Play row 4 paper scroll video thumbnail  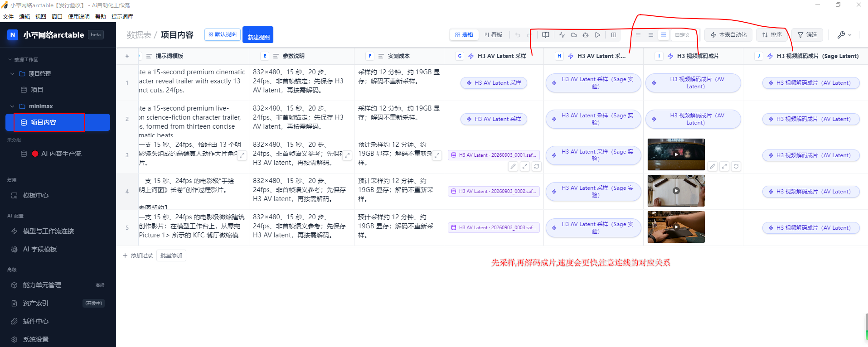(x=676, y=191)
